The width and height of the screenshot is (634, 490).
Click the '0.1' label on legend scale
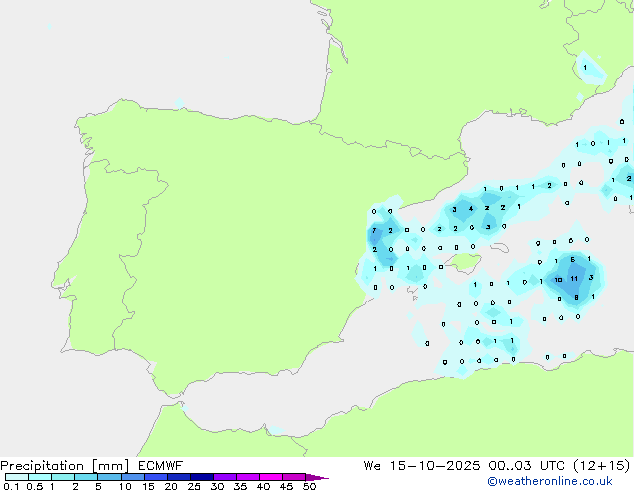tap(11, 486)
